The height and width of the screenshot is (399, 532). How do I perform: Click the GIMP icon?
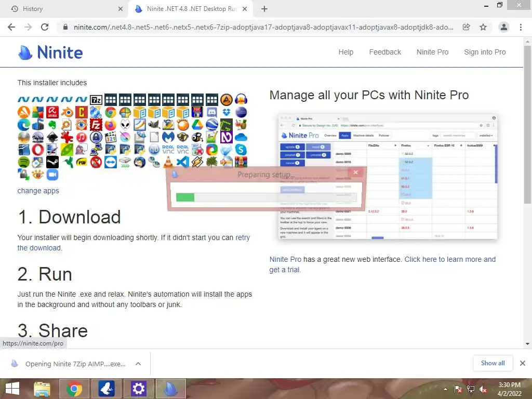[x=154, y=125]
